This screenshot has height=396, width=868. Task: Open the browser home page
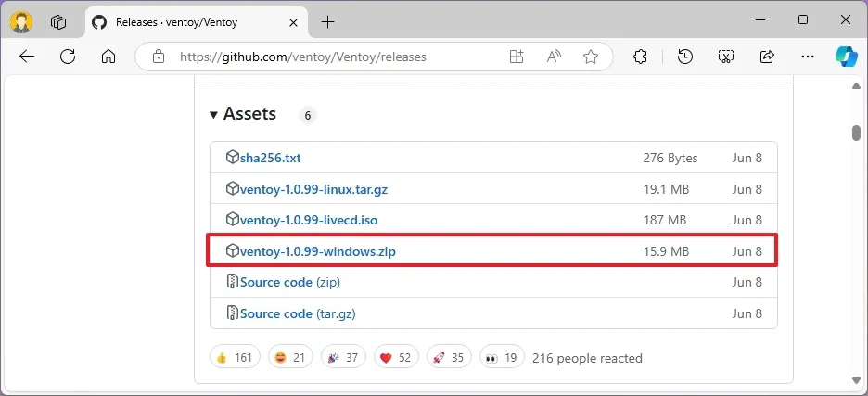108,57
